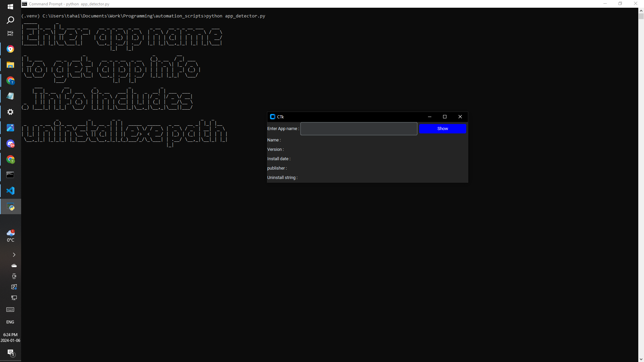
Task: Open the Command Prompt taskbar icon
Action: [10, 175]
